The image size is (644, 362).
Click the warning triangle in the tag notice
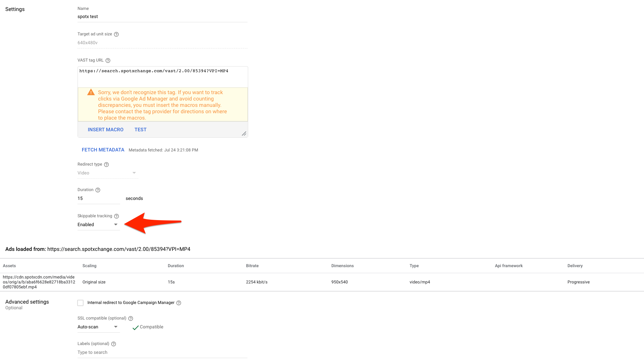click(91, 92)
